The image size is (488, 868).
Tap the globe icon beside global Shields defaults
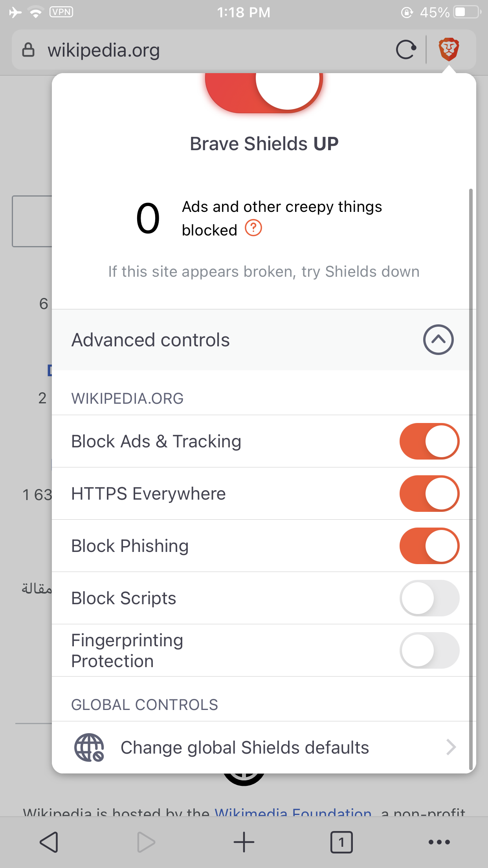pyautogui.click(x=89, y=747)
